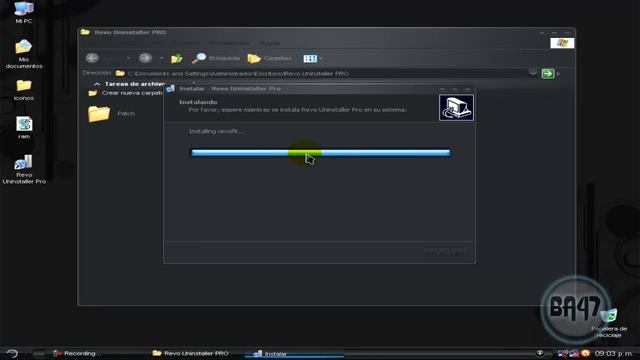
Task: Click the taskbar clock 09:03 p.m.
Action: 613,353
